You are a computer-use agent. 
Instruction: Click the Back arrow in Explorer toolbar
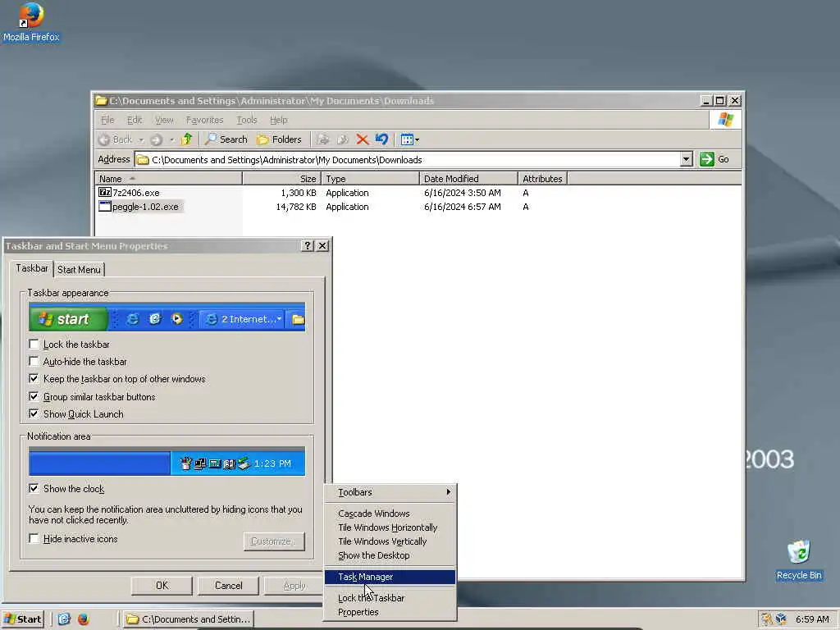pyautogui.click(x=115, y=139)
